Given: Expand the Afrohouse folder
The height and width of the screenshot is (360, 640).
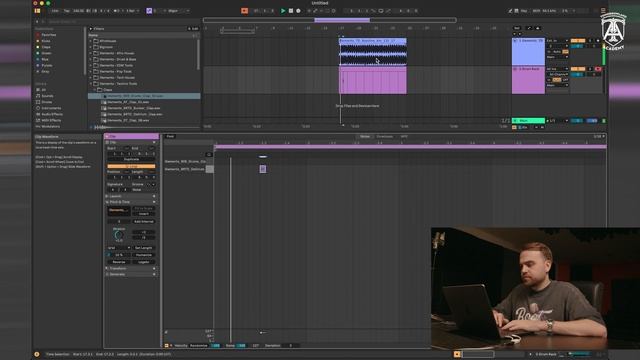Looking at the screenshot, I should 91,41.
